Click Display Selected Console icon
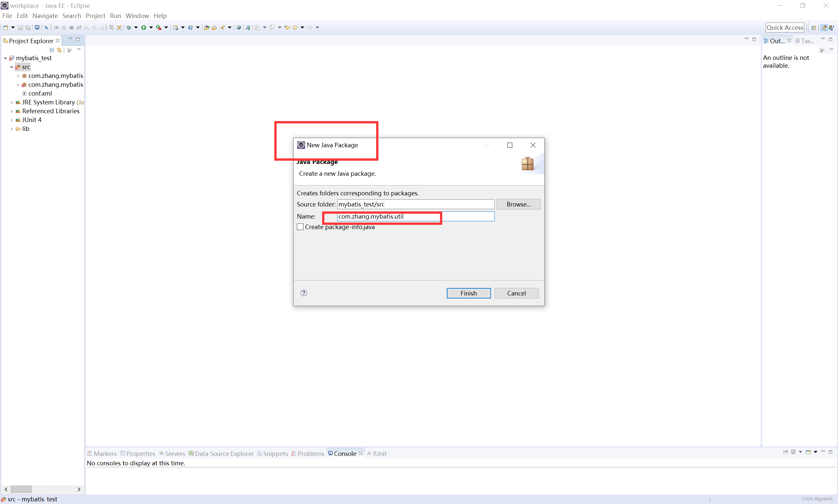 [793, 452]
